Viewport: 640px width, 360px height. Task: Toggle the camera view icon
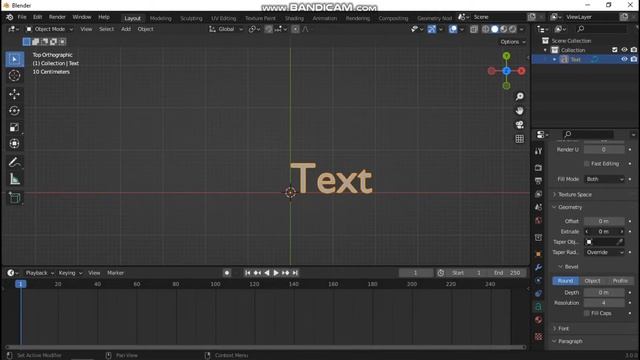point(520,124)
